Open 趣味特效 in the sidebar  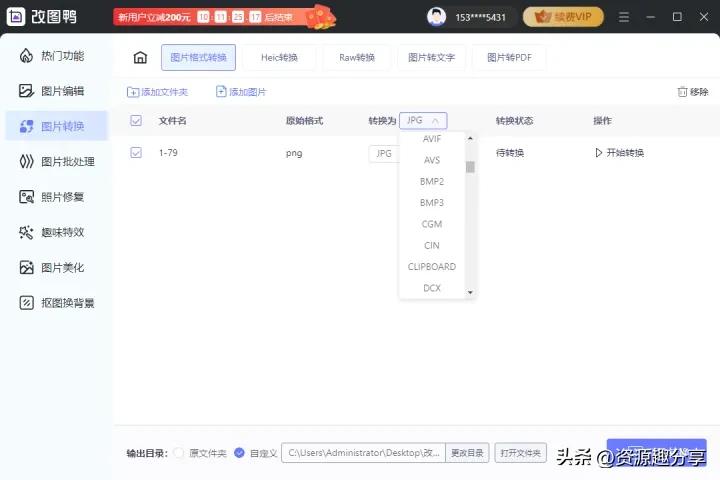tap(51, 232)
